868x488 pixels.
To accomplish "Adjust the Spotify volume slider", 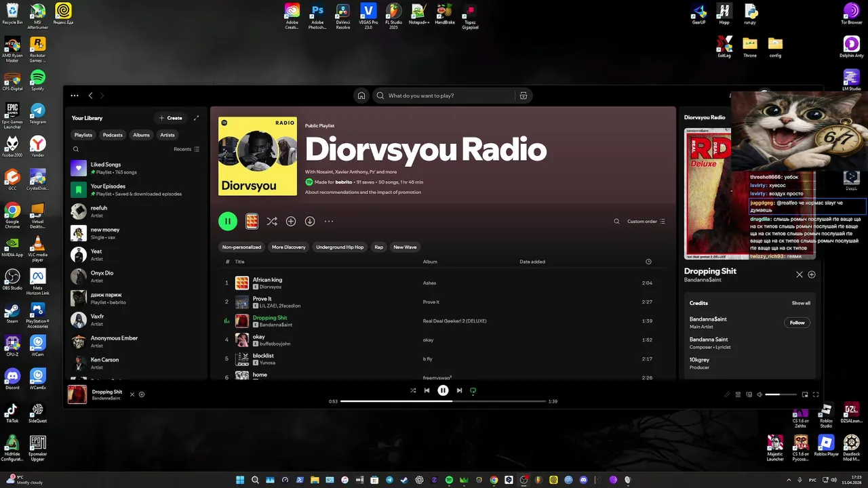I will pyautogui.click(x=781, y=394).
